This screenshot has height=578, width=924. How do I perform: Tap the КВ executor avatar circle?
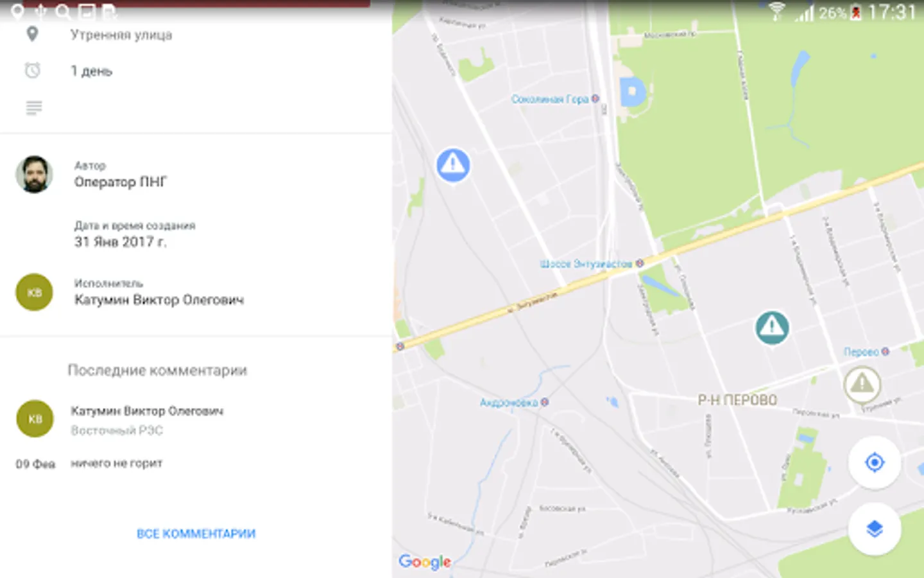tap(34, 292)
